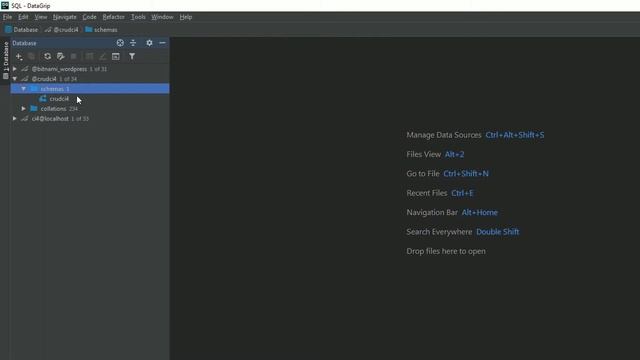Expand the ci4@localhost node arrow
This screenshot has height=360, width=640.
15,119
